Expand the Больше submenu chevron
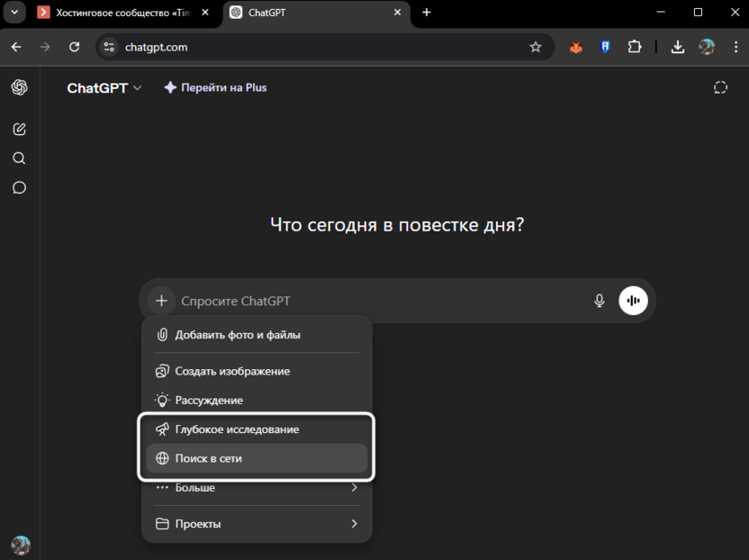This screenshot has width=749, height=560. (x=354, y=487)
